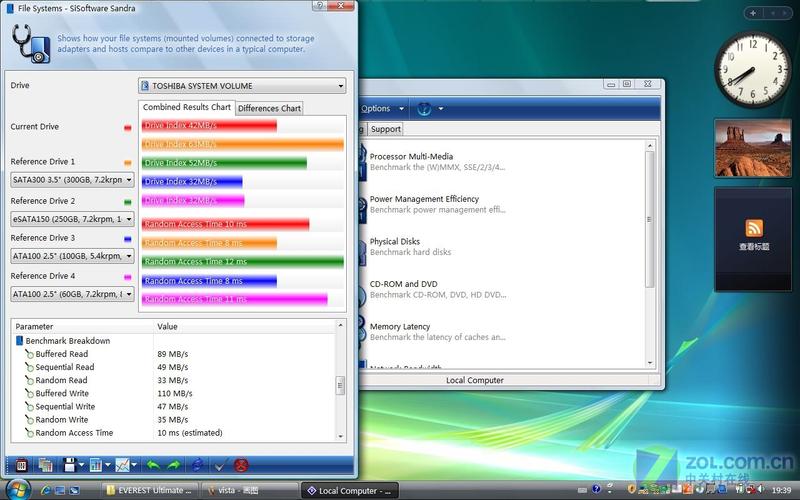Screen dimensions: 800x500
Task: Click the green forward arrow icon
Action: point(174,465)
